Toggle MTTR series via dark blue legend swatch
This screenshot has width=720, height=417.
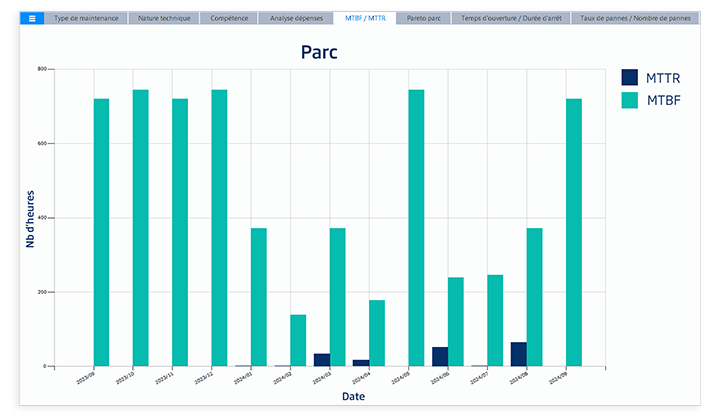(630, 77)
